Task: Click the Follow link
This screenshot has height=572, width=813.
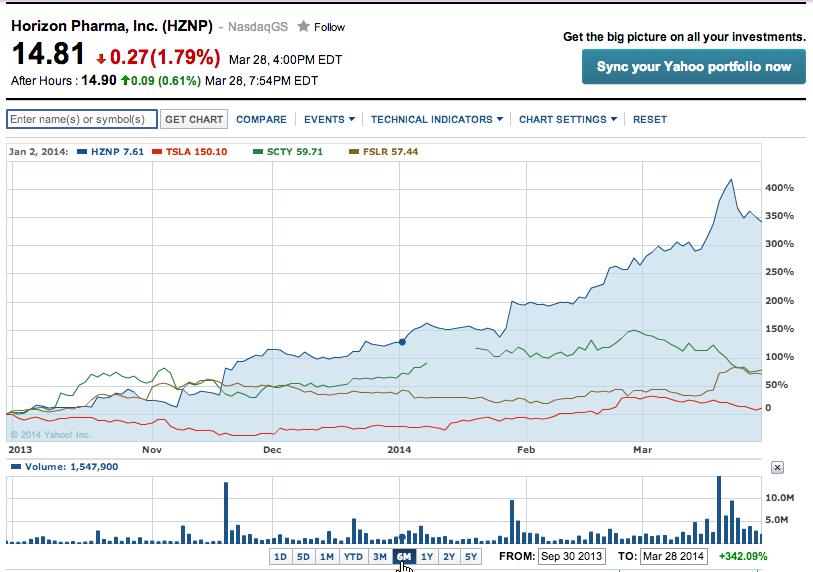Action: pos(329,27)
